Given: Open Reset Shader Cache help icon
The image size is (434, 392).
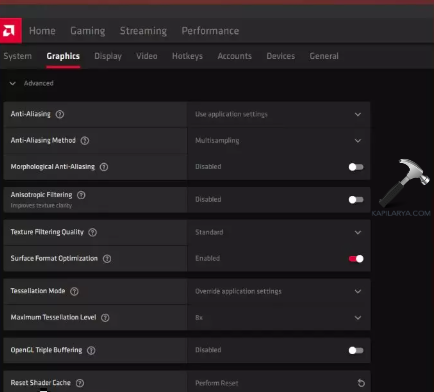Looking at the screenshot, I should [x=80, y=383].
